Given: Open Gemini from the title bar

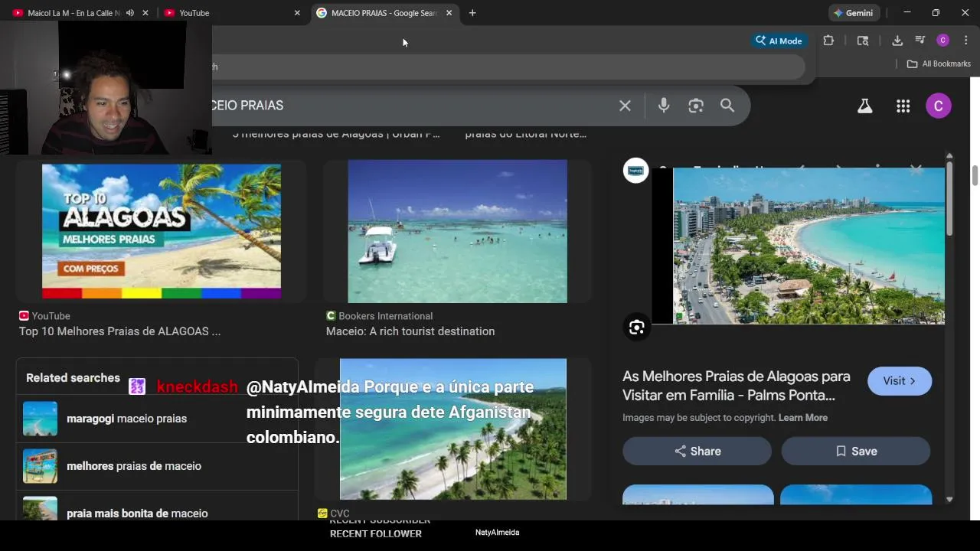Looking at the screenshot, I should click(x=854, y=13).
